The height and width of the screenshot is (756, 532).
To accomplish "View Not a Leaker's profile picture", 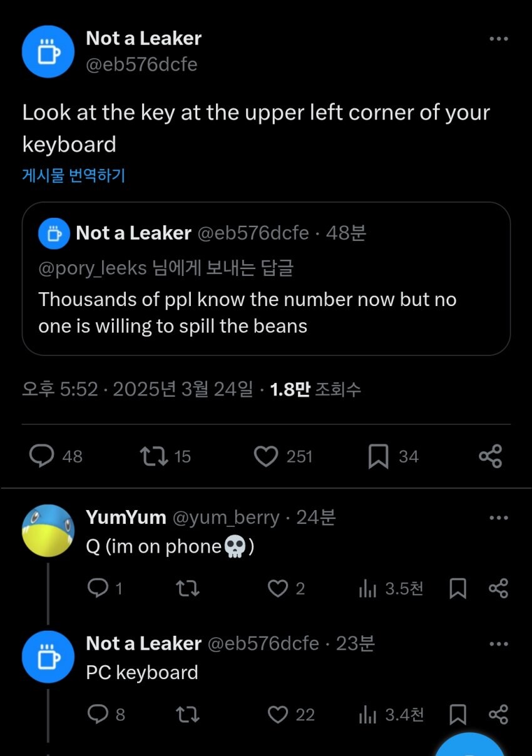I will [48, 51].
